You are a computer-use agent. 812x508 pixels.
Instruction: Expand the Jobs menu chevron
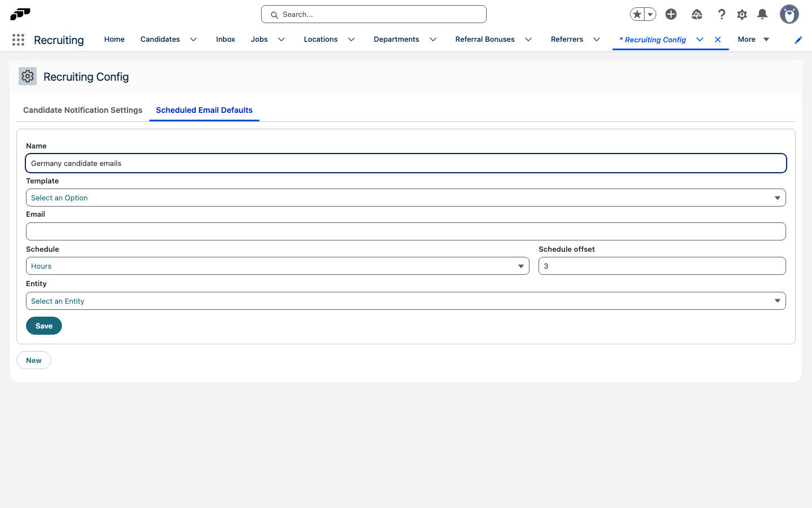281,40
